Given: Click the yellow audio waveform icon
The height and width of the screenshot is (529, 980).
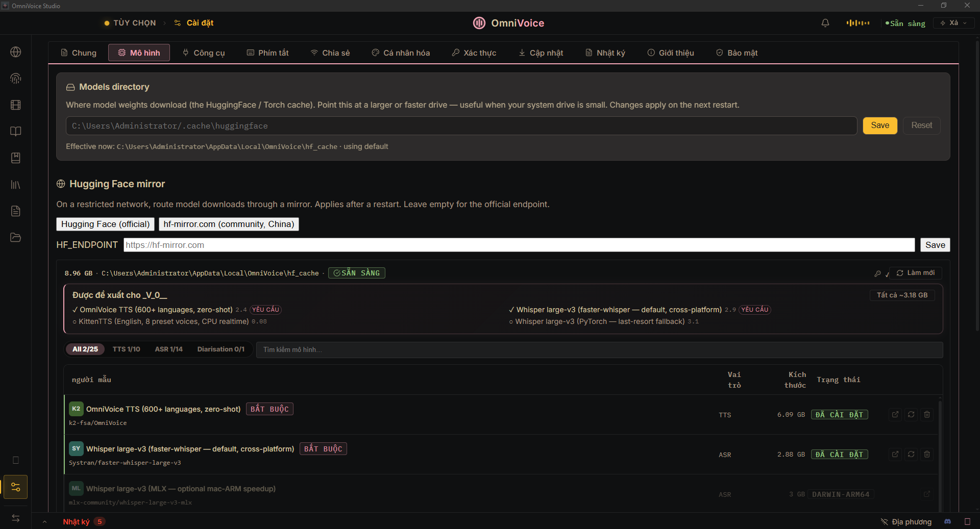Looking at the screenshot, I should pos(858,23).
